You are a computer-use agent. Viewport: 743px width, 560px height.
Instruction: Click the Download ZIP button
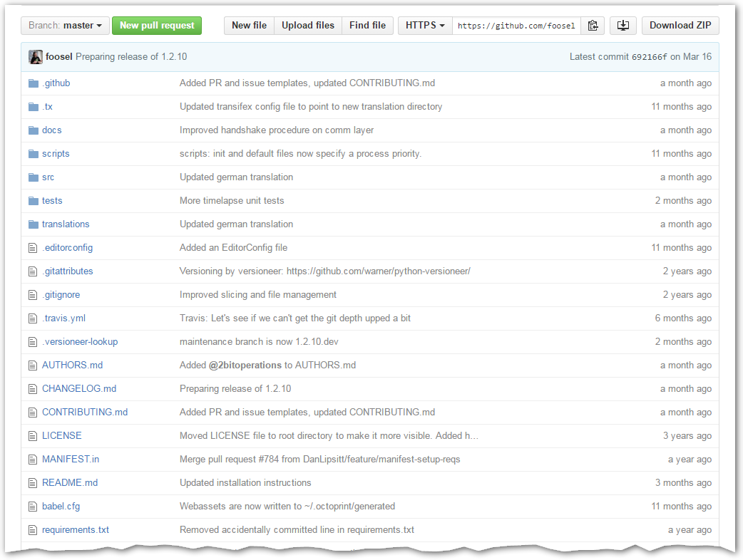point(680,25)
